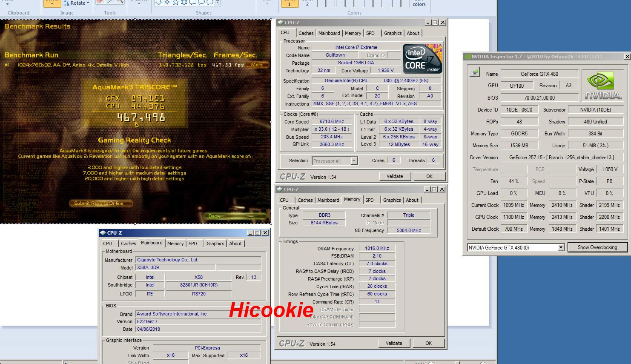This screenshot has width=631, height=364.
Task: Click the Memory Size field 6144 MBytes
Action: pyautogui.click(x=324, y=223)
